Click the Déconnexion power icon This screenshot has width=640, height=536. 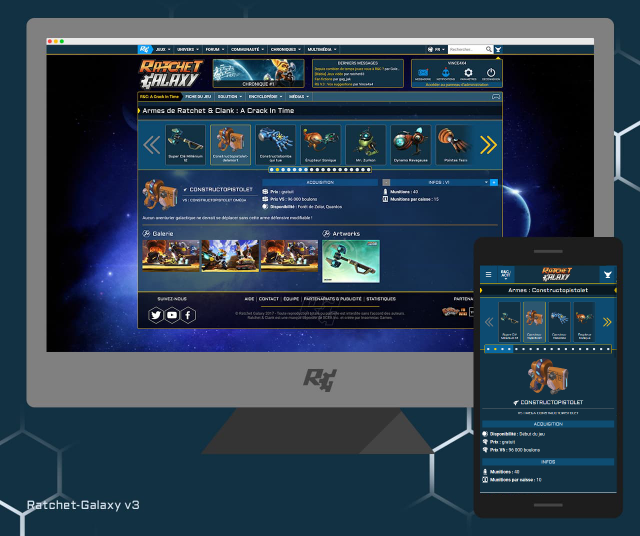pyautogui.click(x=491, y=74)
